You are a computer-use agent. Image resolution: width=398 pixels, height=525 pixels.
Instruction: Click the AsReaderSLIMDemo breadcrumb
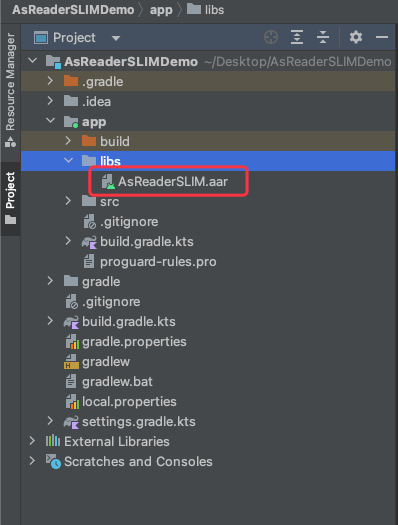point(73,10)
